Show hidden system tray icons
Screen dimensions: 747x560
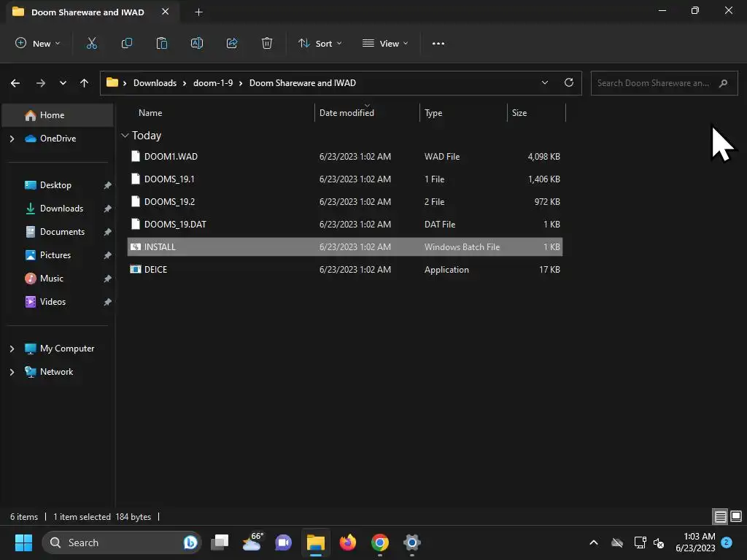pyautogui.click(x=594, y=542)
